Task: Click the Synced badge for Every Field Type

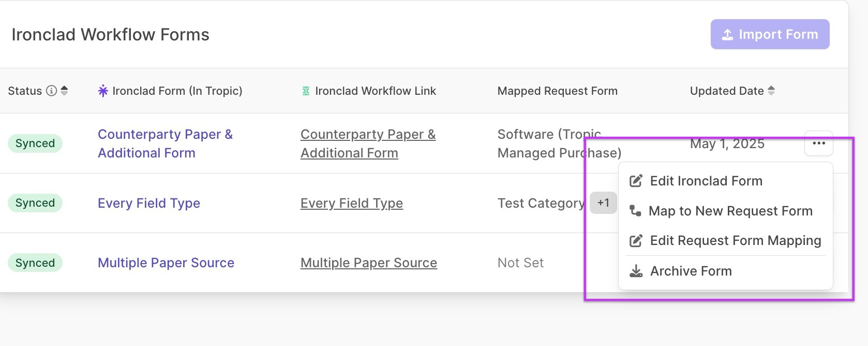Action: pos(35,203)
